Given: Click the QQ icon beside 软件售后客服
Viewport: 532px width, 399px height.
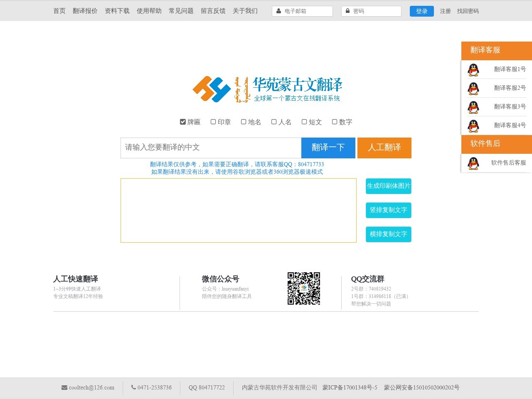Looking at the screenshot, I should (473, 163).
